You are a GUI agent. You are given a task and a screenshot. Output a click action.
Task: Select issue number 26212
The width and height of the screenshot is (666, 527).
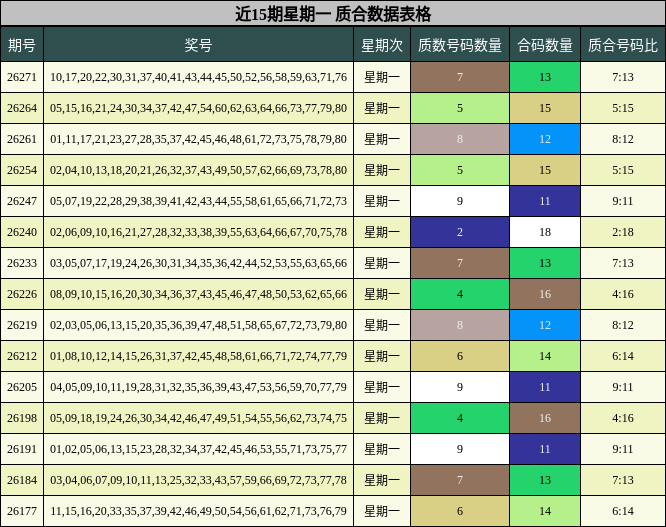pyautogui.click(x=22, y=356)
